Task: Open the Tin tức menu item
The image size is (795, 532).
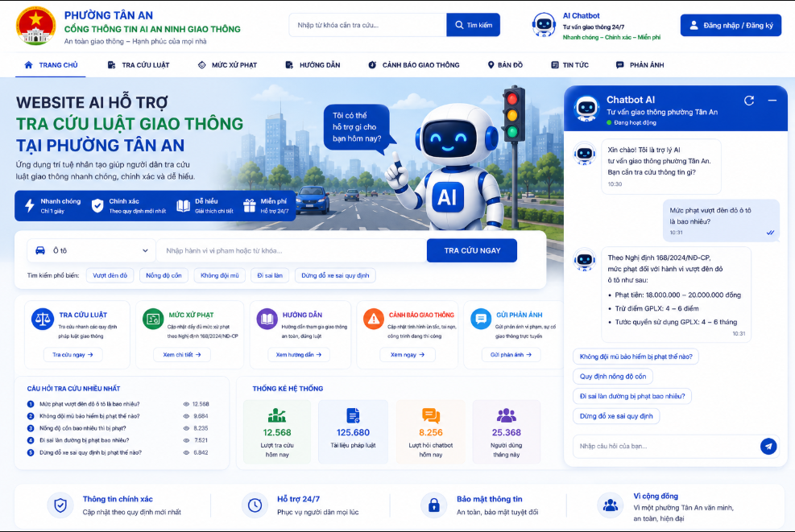Action: pyautogui.click(x=570, y=65)
